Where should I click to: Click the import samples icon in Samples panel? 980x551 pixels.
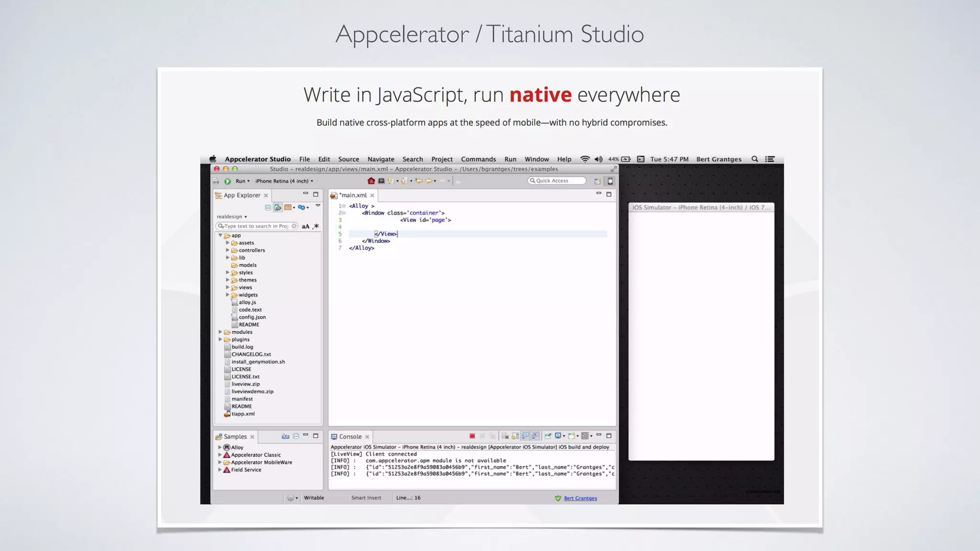(x=286, y=436)
